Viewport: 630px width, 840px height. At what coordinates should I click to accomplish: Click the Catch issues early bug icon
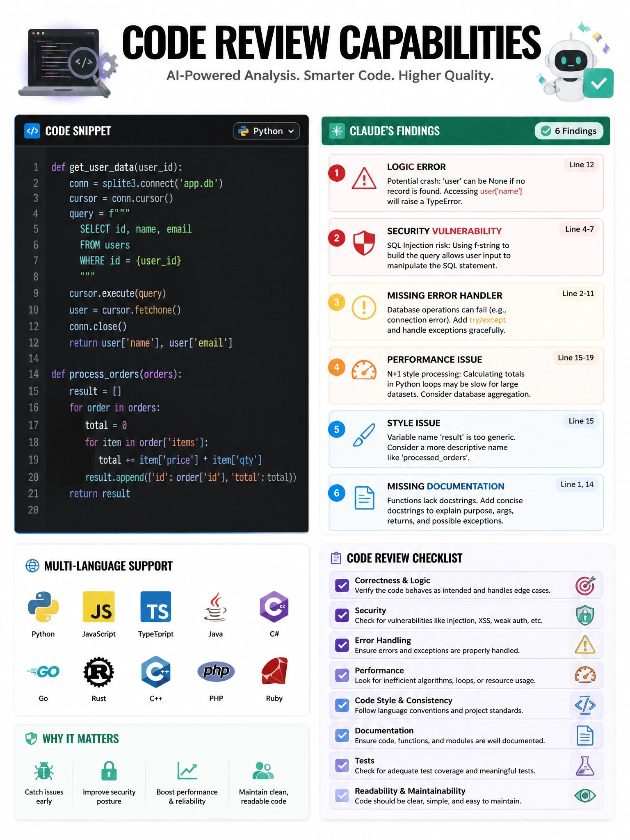coord(44,771)
